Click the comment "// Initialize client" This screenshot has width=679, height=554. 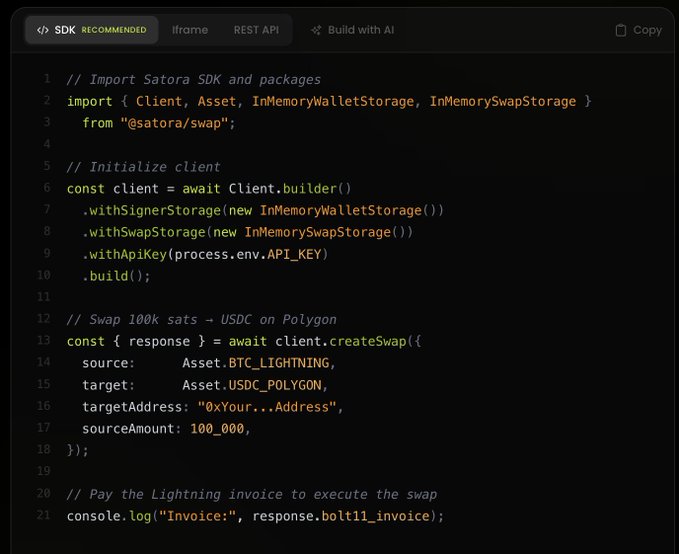point(143,167)
